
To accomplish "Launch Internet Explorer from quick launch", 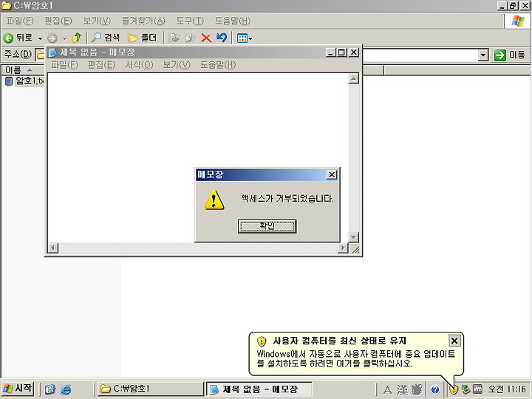I will [66, 389].
